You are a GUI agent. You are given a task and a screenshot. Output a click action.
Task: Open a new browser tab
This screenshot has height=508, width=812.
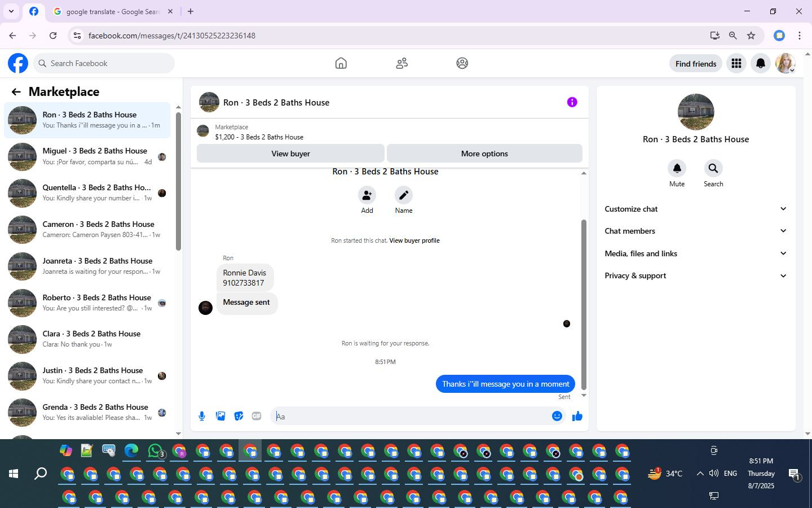pos(191,11)
